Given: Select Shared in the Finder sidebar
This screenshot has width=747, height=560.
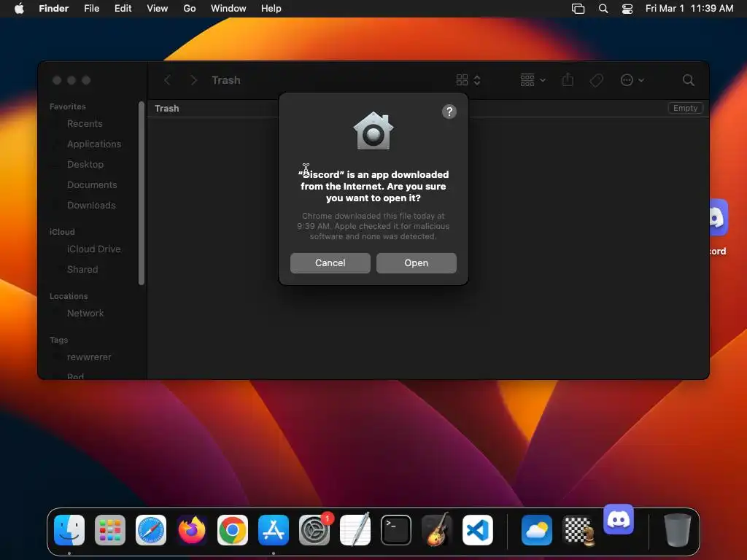Looking at the screenshot, I should coord(82,270).
